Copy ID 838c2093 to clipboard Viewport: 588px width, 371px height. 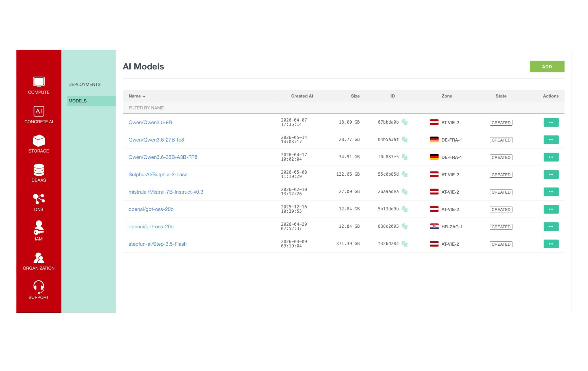(405, 226)
